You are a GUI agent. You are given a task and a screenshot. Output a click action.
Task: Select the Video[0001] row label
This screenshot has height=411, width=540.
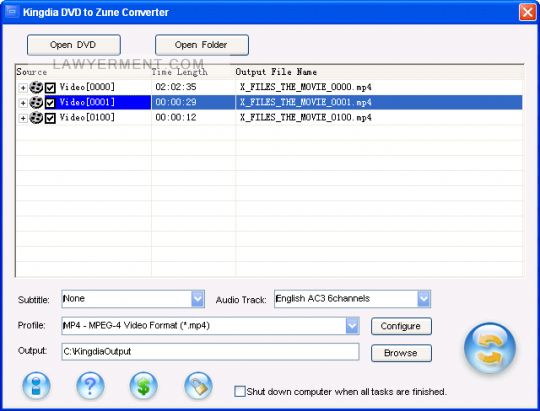87,102
